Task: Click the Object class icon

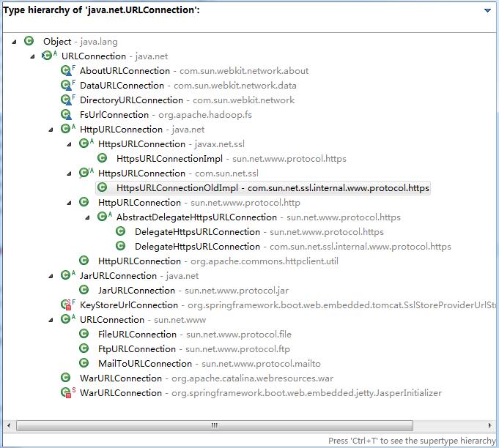Action: 29,42
